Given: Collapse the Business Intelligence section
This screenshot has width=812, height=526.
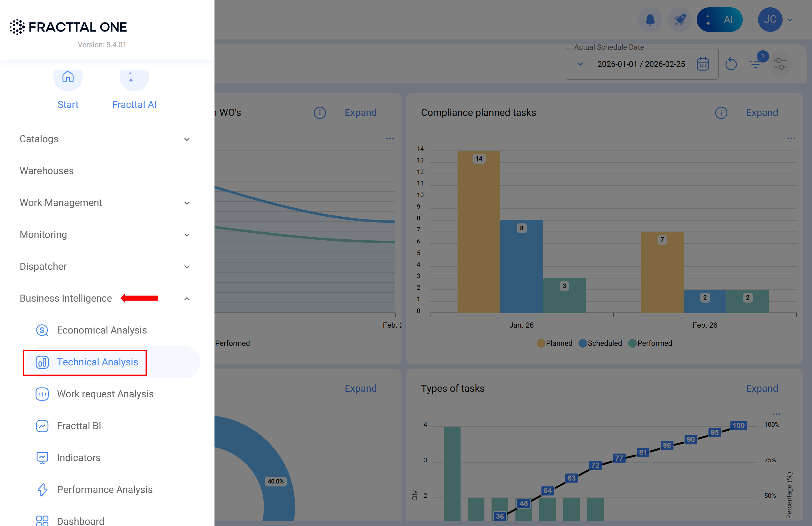Looking at the screenshot, I should point(187,299).
